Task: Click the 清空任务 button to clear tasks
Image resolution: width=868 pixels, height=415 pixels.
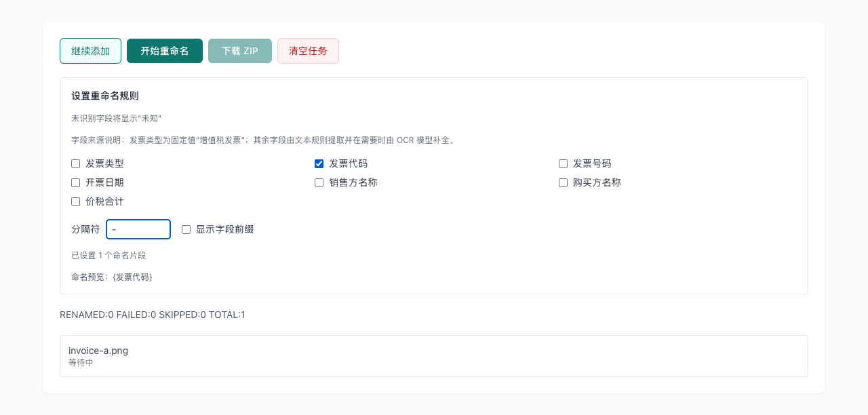Action: point(308,51)
